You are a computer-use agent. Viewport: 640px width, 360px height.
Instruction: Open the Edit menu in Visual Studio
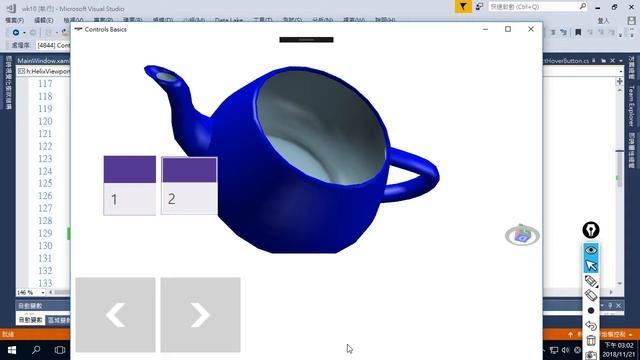point(43,20)
